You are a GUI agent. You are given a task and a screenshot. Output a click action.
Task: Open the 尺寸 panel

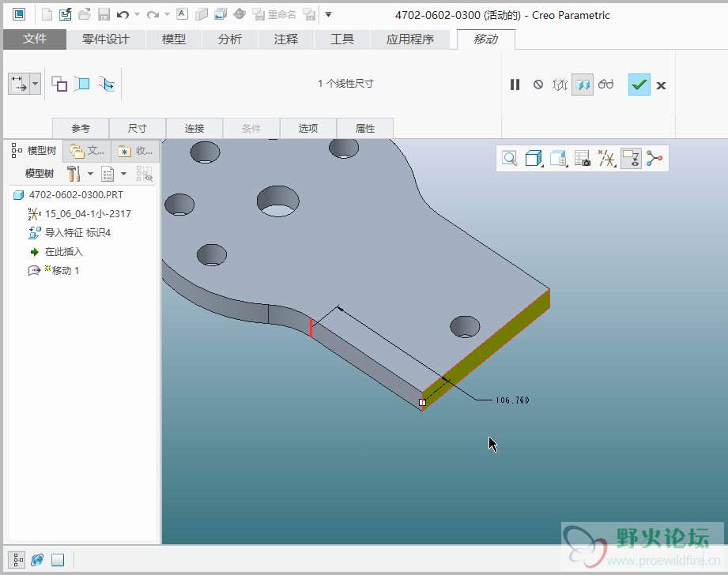pyautogui.click(x=138, y=128)
